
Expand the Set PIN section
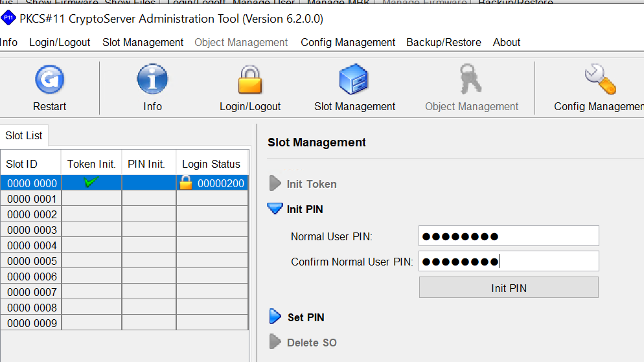275,317
